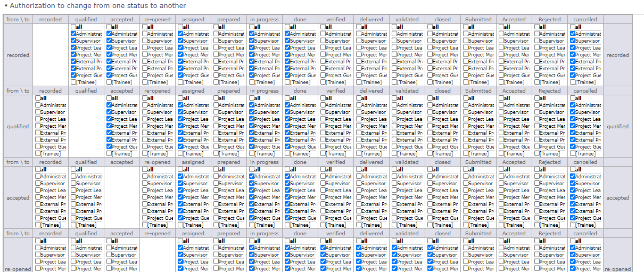Image resolution: width=644 pixels, height=272 pixels.
Task: Uncheck Supervisor for accepted to assigned transition
Action: [181, 183]
